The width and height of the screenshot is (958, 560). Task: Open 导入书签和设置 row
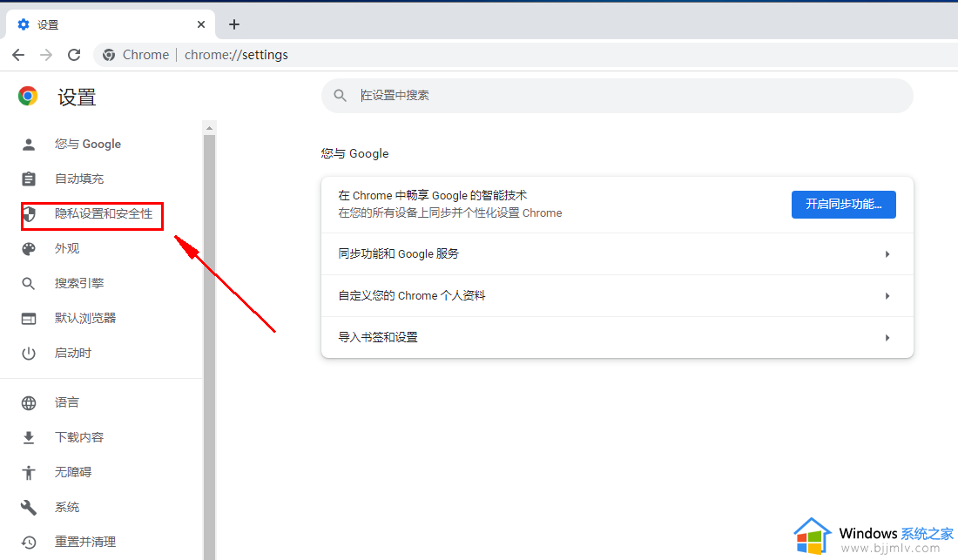pyautogui.click(x=617, y=338)
